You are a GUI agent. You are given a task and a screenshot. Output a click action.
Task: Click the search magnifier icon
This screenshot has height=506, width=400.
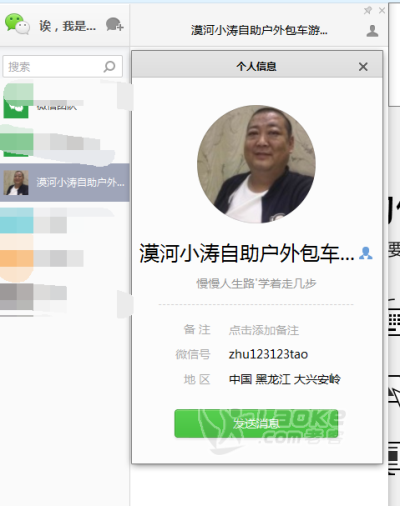[x=109, y=67]
